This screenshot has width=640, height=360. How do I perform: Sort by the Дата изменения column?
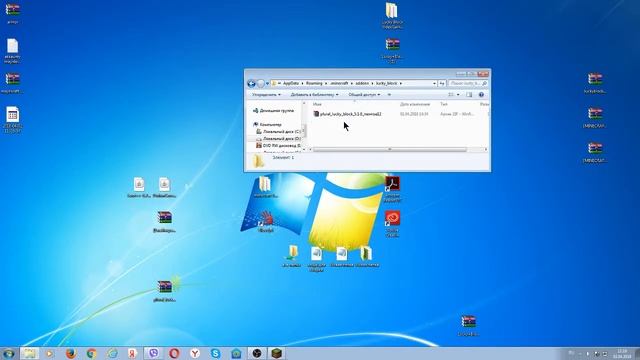[415, 104]
